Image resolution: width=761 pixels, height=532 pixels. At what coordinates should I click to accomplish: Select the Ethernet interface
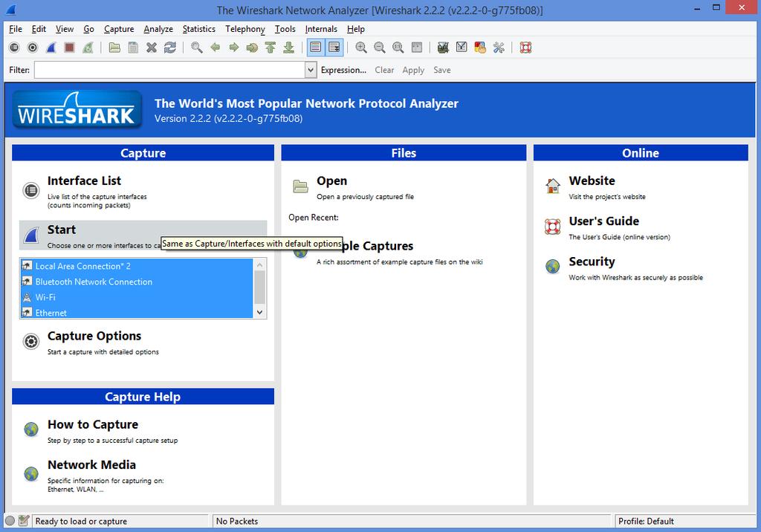click(x=137, y=312)
